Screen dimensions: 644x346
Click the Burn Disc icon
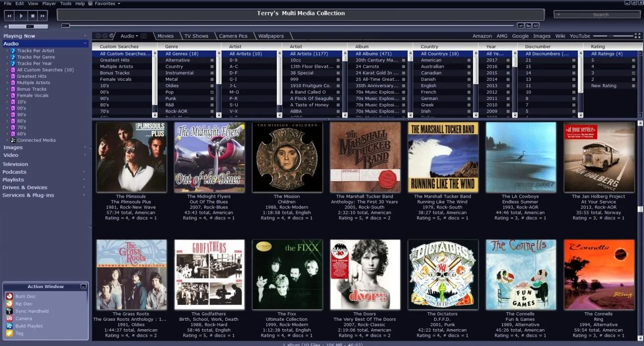(9, 296)
